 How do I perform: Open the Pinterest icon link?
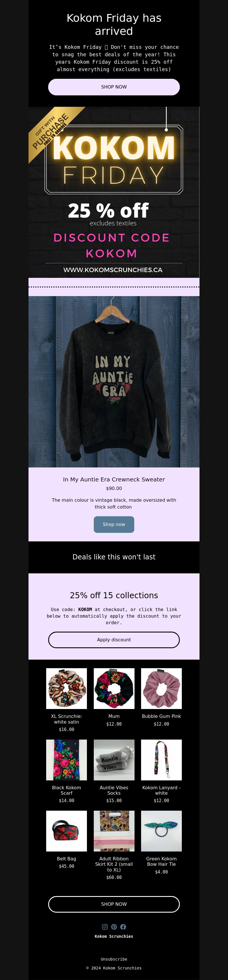114,927
